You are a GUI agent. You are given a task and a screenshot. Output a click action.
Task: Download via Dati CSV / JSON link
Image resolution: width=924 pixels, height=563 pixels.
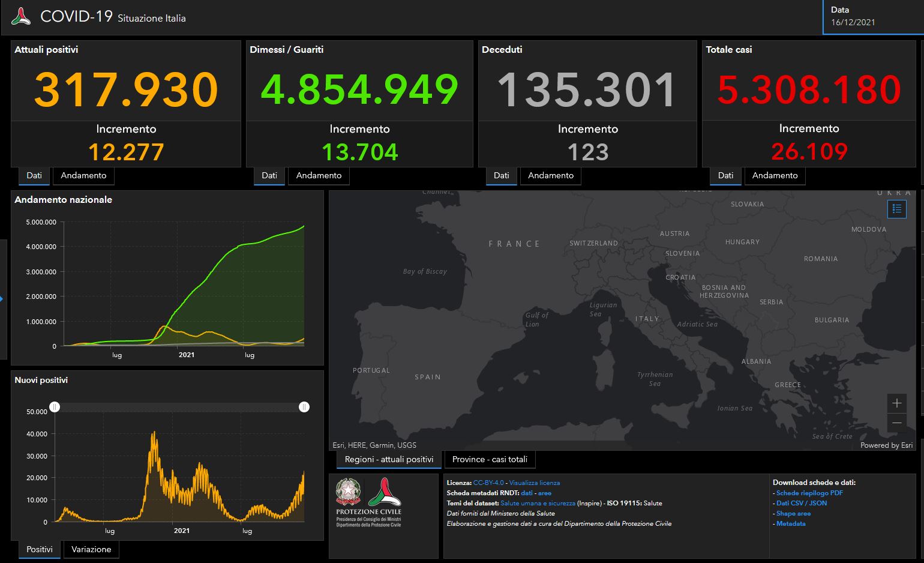click(x=801, y=503)
